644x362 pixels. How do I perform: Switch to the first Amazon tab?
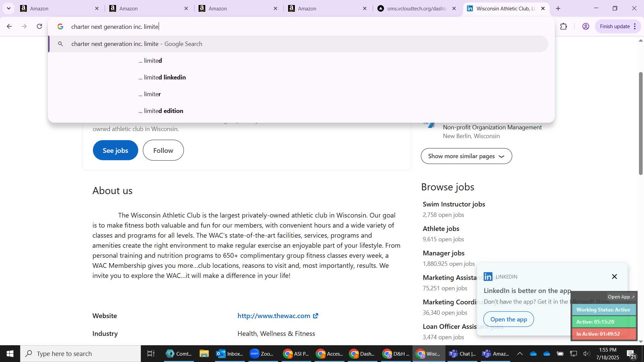pos(60,8)
